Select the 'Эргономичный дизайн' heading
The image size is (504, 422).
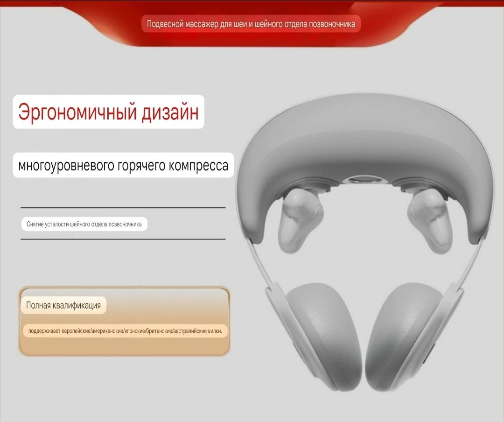109,112
